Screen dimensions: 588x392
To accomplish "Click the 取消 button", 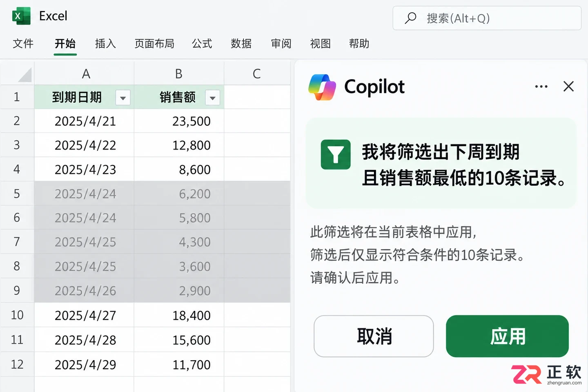I will click(374, 336).
